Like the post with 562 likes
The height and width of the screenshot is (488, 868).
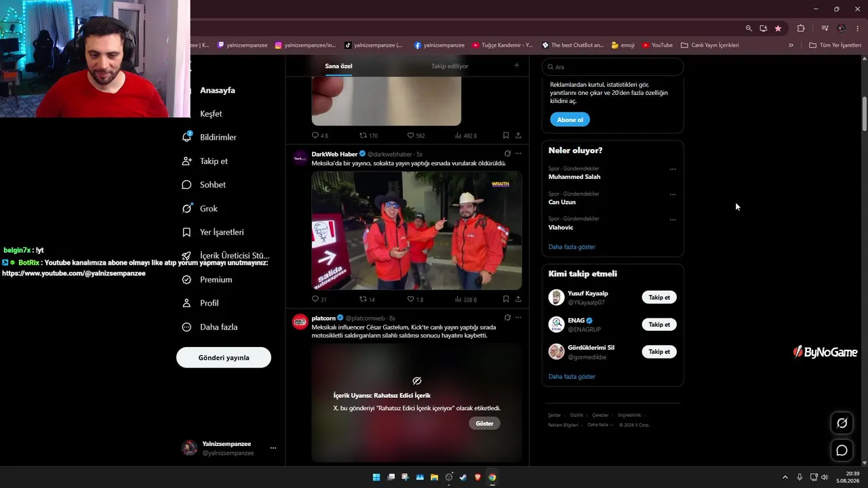click(416, 136)
